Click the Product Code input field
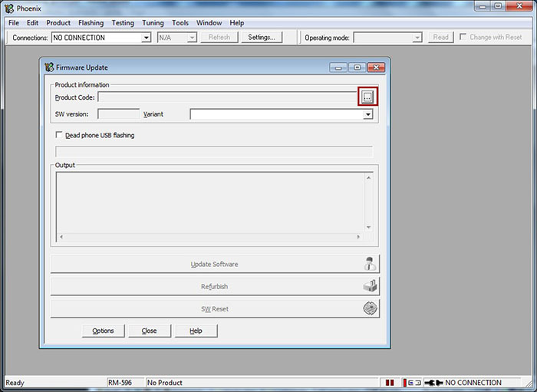537x392 pixels. click(x=227, y=97)
